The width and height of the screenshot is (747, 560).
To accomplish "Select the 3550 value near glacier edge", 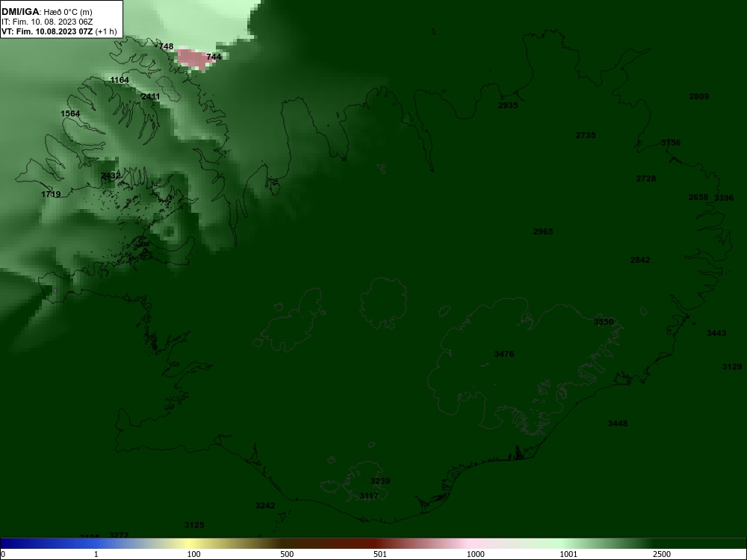I will pyautogui.click(x=604, y=322).
